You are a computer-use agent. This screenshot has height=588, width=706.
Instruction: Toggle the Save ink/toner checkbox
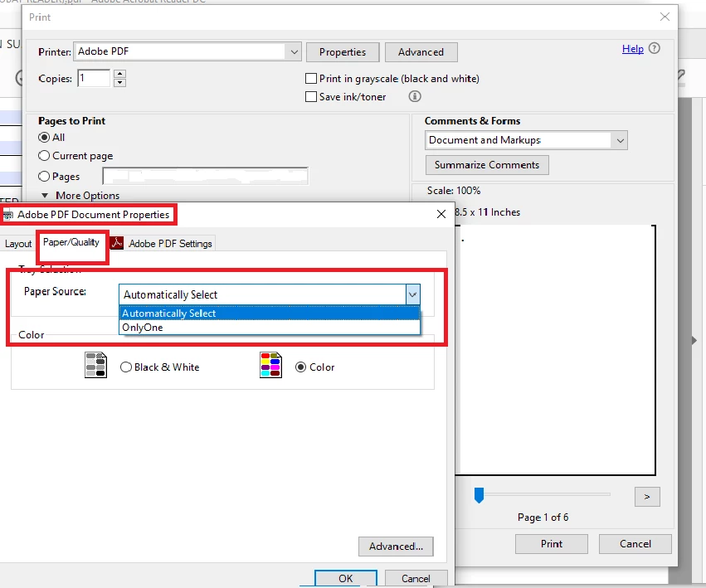(x=311, y=97)
